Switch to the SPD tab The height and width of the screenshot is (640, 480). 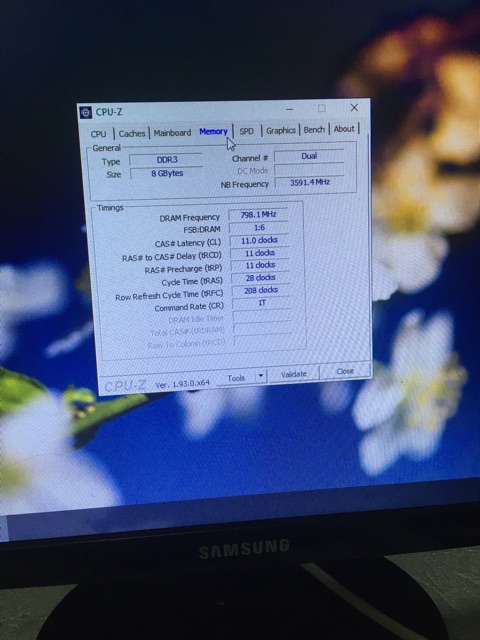[247, 131]
